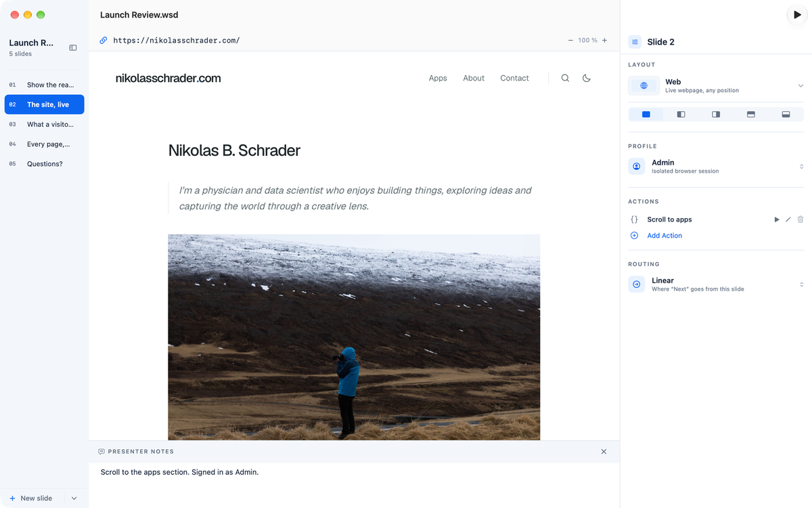The image size is (812, 508).
Task: Close the presenter notes panel
Action: point(604,452)
